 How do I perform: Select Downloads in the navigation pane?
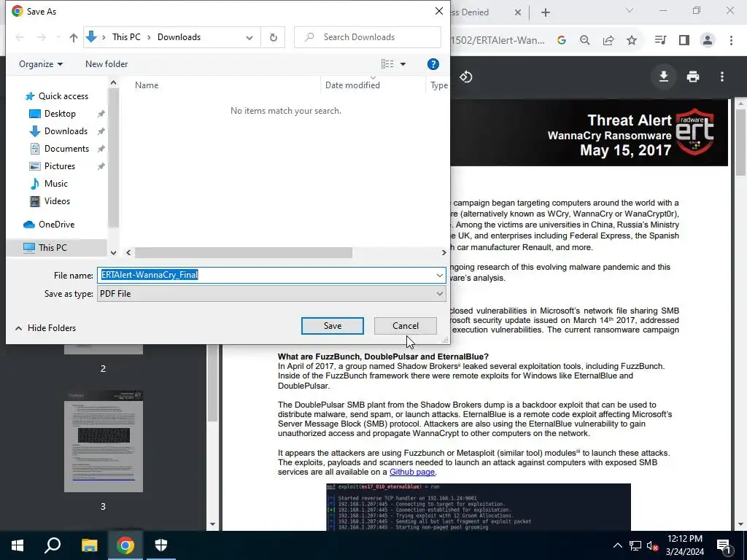pyautogui.click(x=66, y=131)
